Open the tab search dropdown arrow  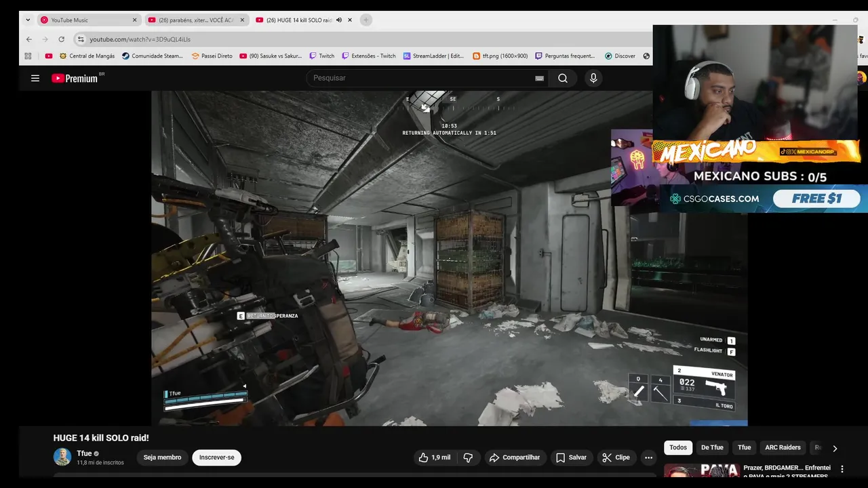(28, 20)
